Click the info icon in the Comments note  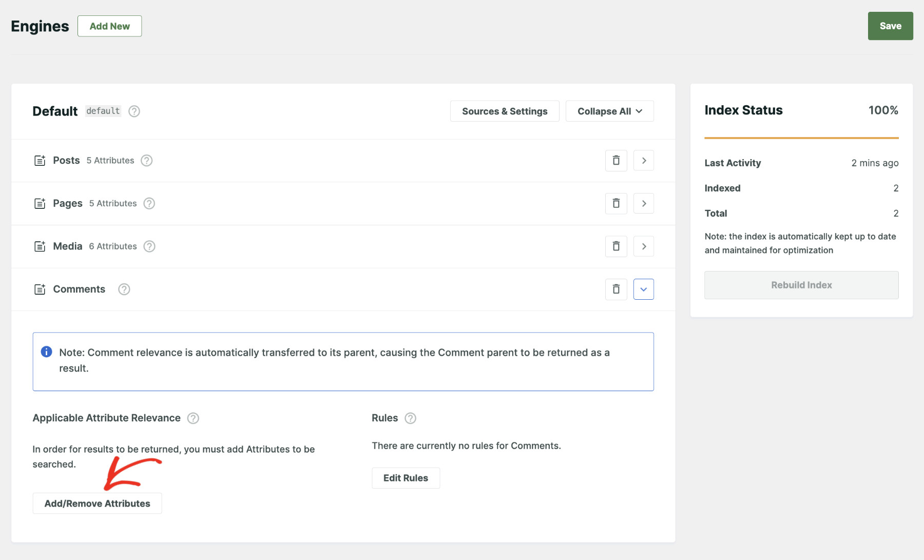(x=47, y=352)
